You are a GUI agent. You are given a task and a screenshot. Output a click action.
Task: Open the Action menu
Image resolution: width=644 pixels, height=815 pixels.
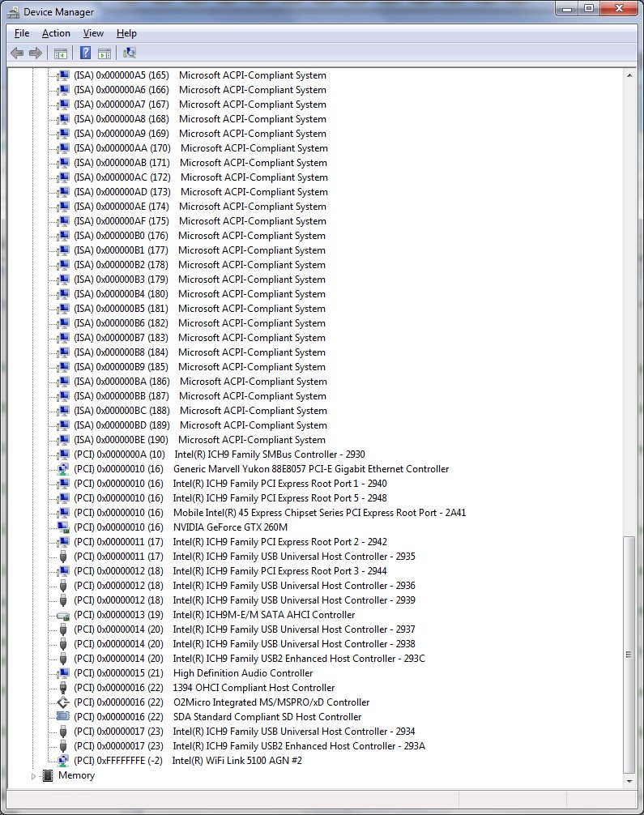[x=56, y=33]
